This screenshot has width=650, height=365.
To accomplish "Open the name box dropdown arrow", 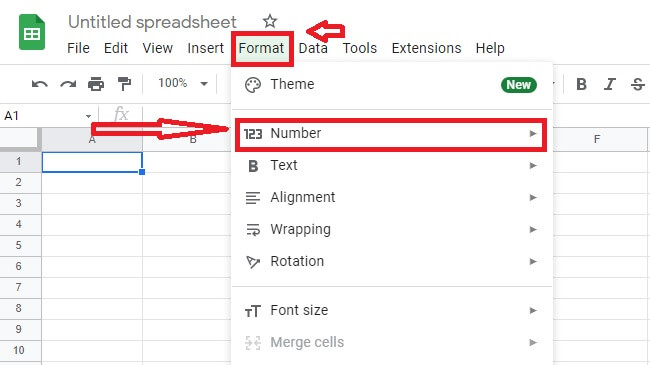I will (x=88, y=116).
